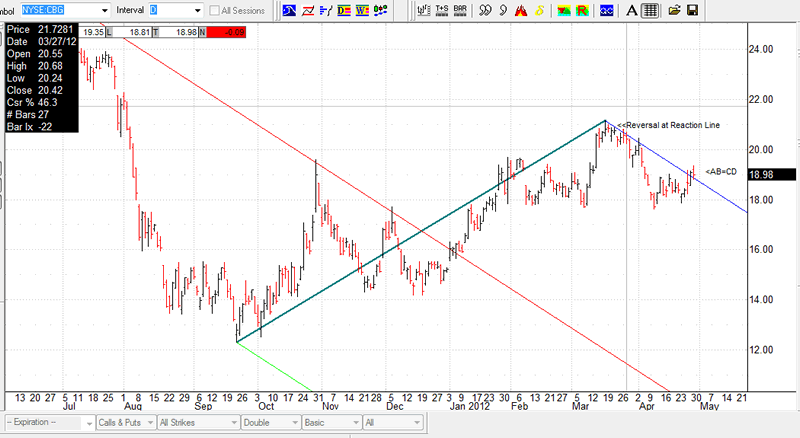Click the open folder icon in toolbar

coord(673,10)
